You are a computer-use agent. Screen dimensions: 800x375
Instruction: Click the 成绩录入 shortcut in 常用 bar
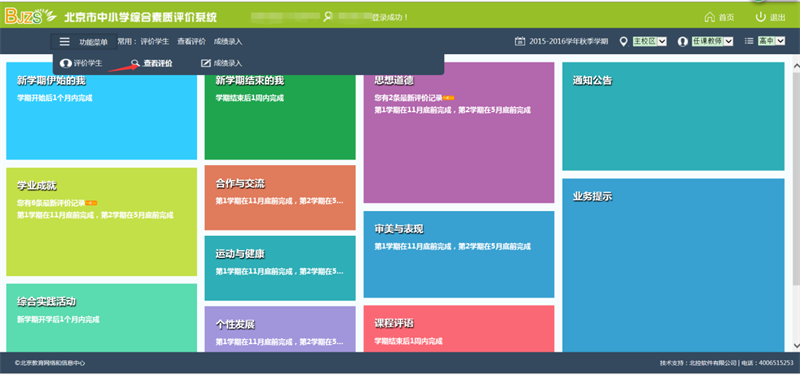pos(228,42)
